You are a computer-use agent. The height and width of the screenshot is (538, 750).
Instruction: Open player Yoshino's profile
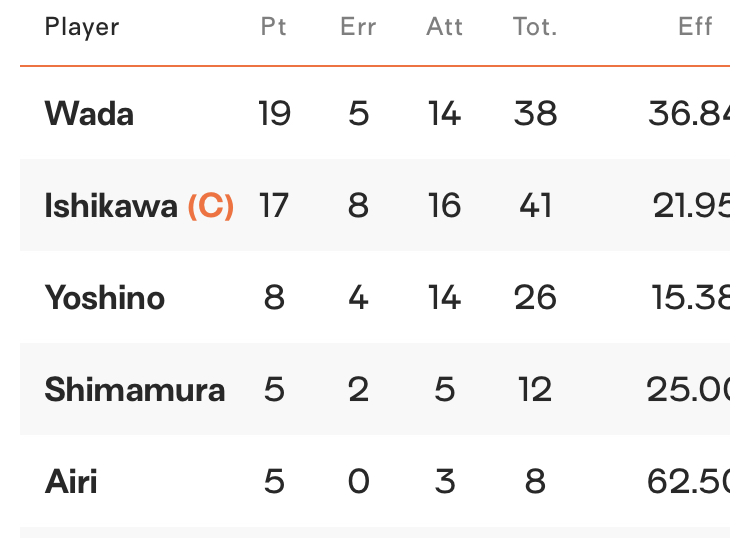(105, 297)
